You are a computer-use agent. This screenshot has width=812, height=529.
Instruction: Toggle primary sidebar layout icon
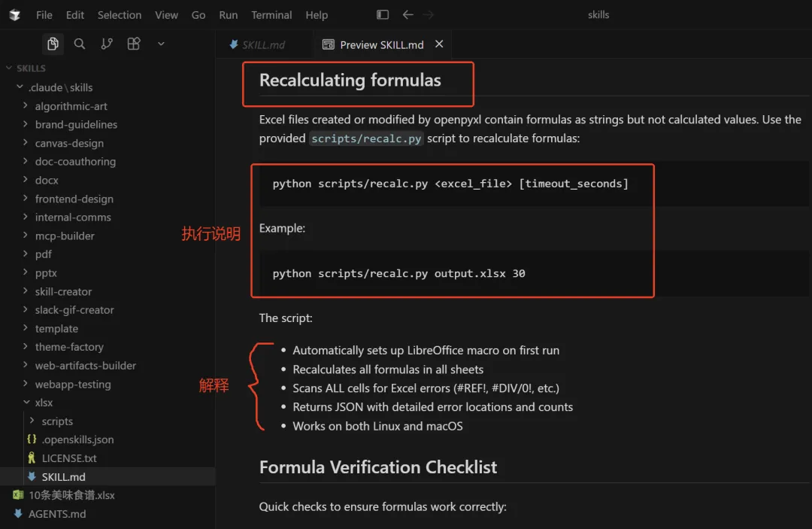[x=383, y=15]
